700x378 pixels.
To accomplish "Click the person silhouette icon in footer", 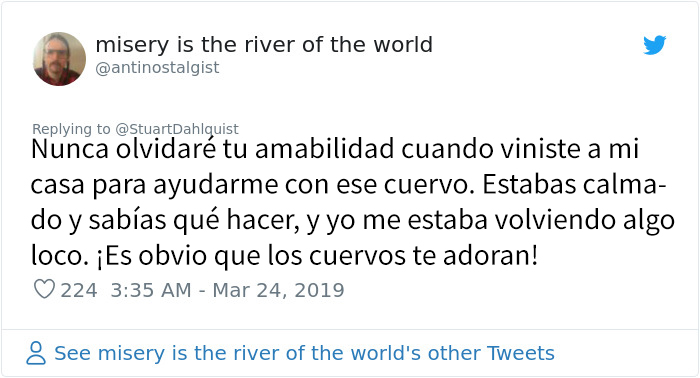I will tap(36, 353).
